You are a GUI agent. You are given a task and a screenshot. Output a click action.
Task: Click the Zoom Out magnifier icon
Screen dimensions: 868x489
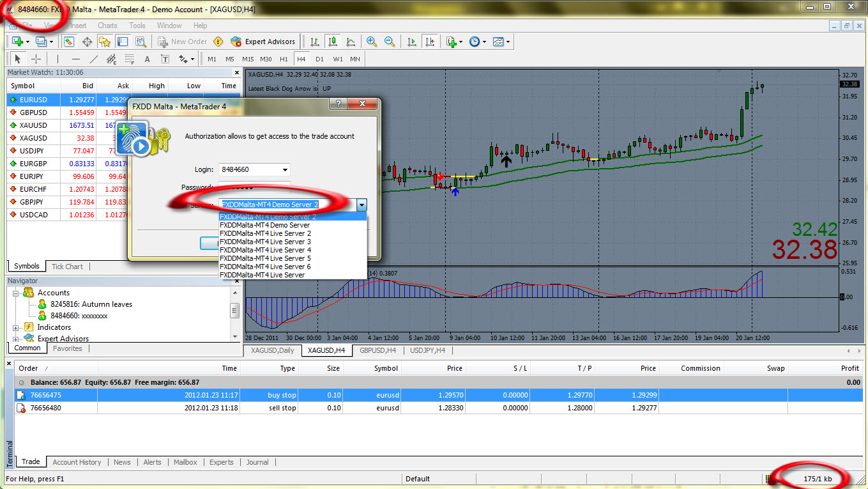coord(390,42)
